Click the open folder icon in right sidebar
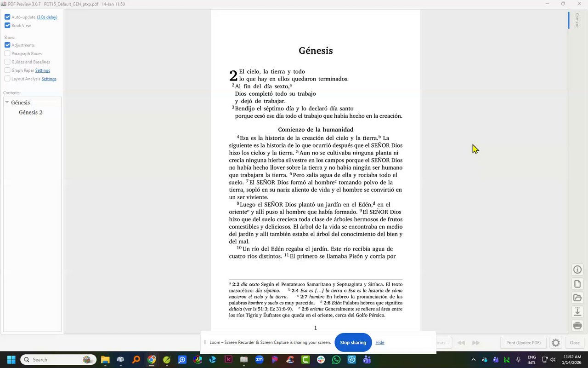 577,298
